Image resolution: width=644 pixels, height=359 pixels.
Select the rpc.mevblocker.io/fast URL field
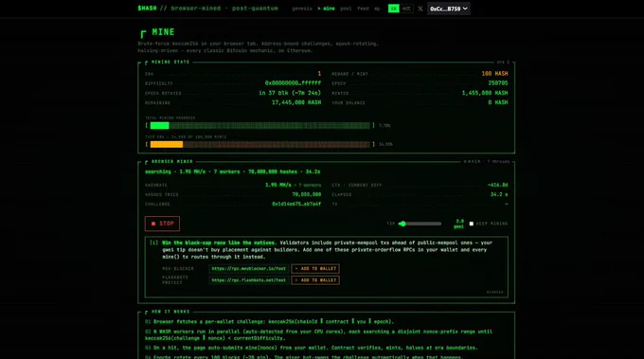(x=249, y=269)
